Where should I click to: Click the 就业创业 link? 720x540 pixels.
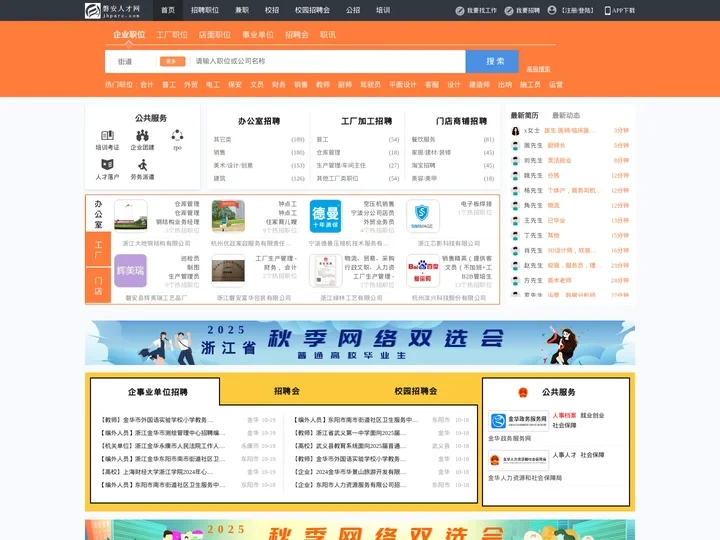pos(592,416)
